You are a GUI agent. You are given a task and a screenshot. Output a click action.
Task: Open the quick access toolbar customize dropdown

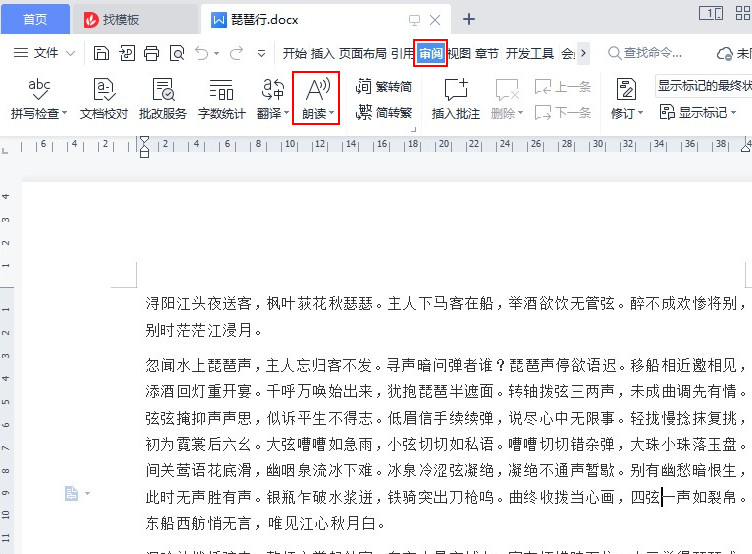point(261,53)
